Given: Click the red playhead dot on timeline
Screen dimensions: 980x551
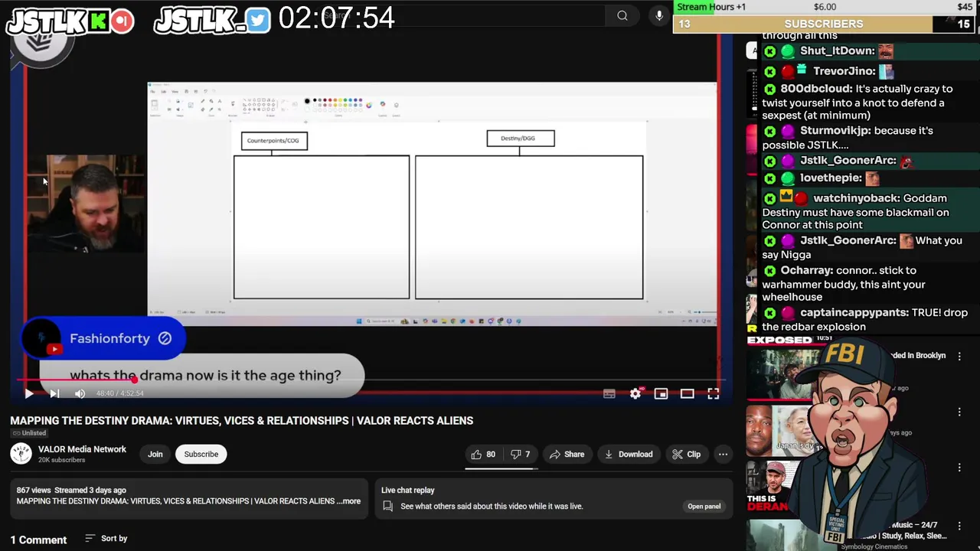Looking at the screenshot, I should tap(134, 380).
